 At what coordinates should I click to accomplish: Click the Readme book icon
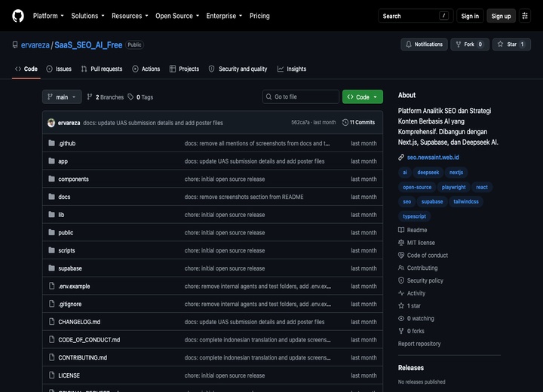coord(401,230)
